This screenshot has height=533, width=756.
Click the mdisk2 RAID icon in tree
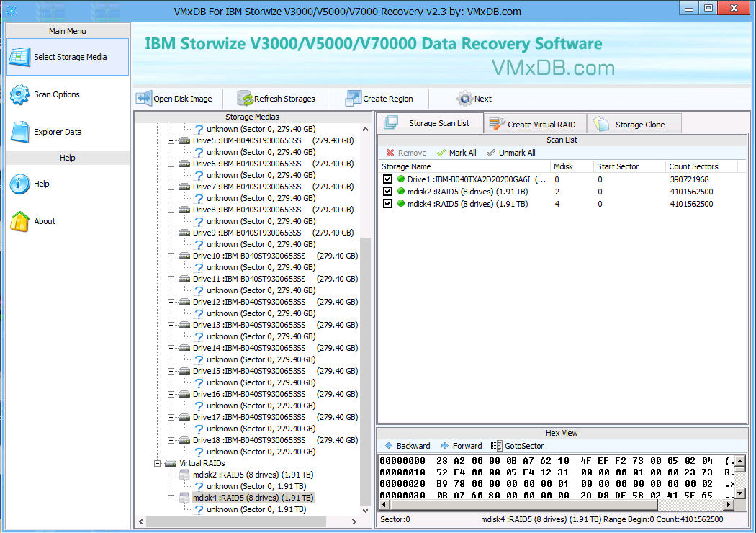[x=184, y=475]
